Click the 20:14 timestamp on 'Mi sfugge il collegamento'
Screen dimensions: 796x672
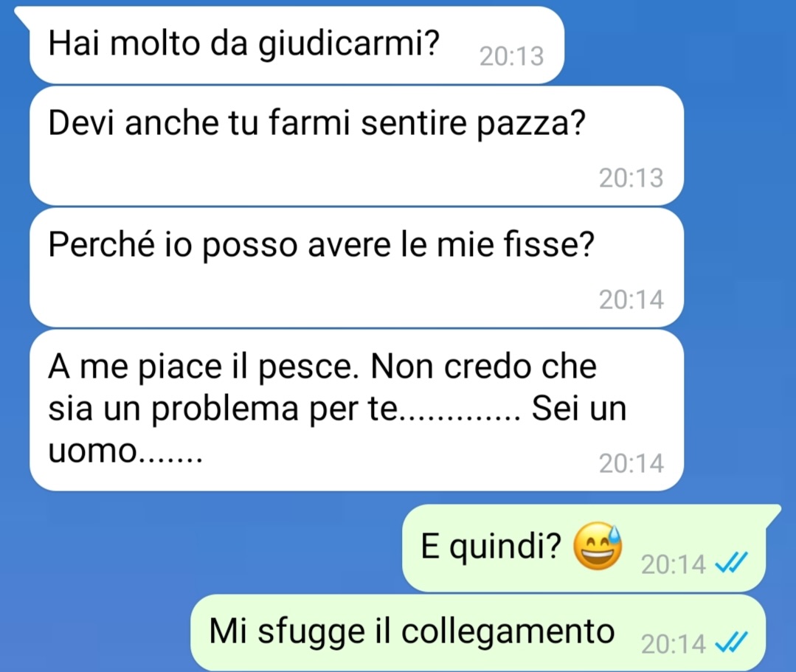673,645
